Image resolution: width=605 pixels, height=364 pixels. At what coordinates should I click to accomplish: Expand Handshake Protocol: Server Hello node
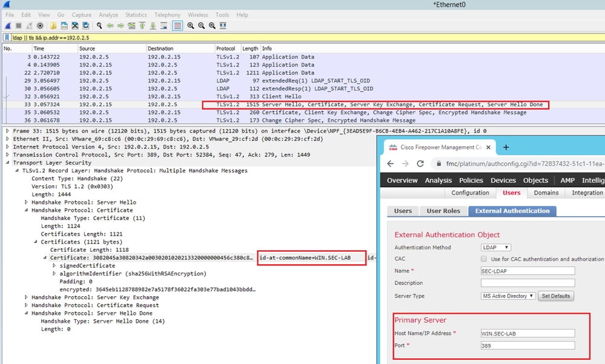pyautogui.click(x=26, y=202)
